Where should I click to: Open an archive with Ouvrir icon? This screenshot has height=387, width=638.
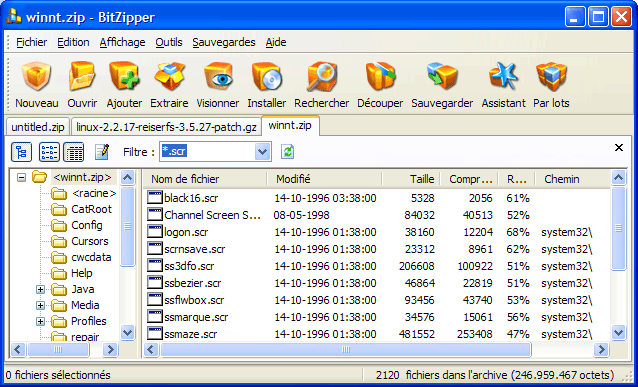pos(82,76)
